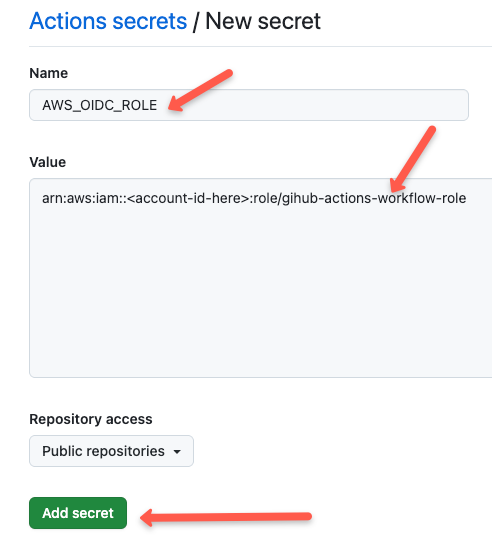The height and width of the screenshot is (543, 492).
Task: Focus the Value text area
Action: [260, 278]
